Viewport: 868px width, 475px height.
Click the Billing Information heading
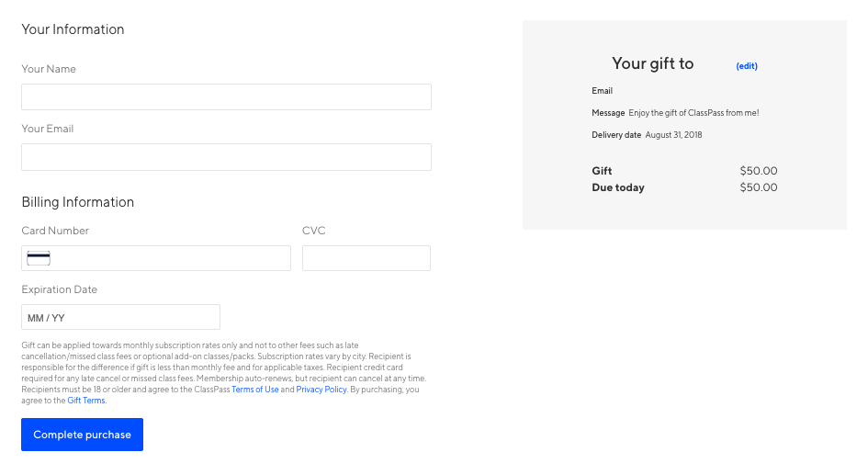tap(78, 202)
